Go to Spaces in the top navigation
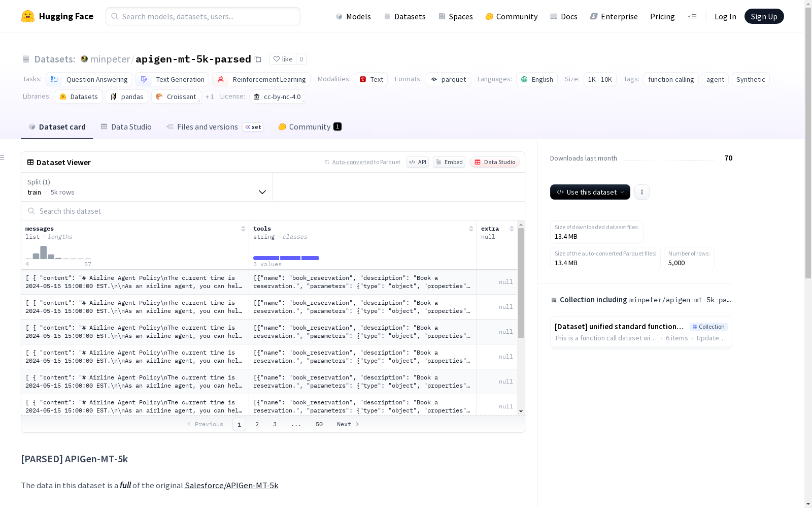812x508 pixels. point(456,16)
